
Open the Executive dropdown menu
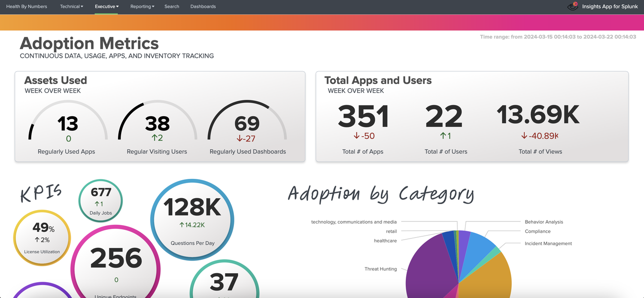pos(106,6)
